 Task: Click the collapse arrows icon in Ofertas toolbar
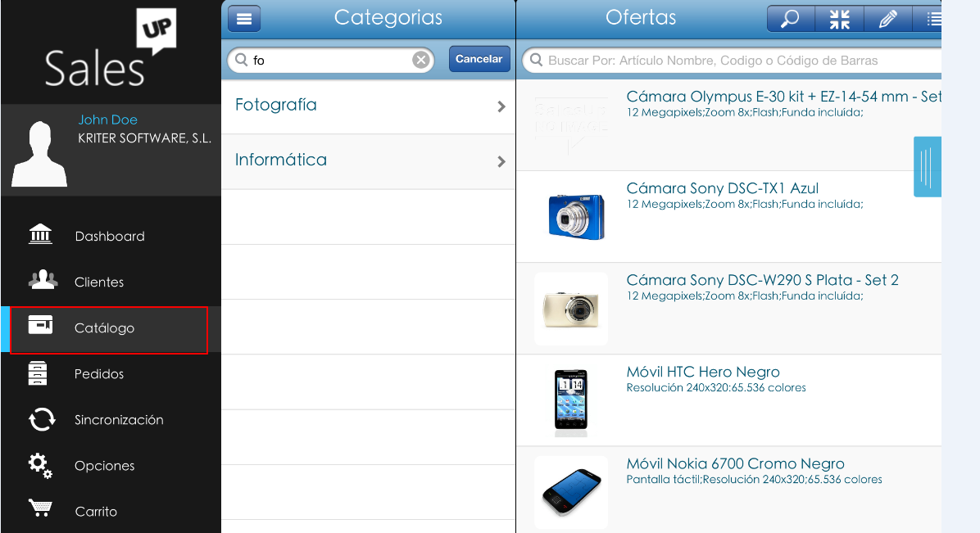point(839,19)
